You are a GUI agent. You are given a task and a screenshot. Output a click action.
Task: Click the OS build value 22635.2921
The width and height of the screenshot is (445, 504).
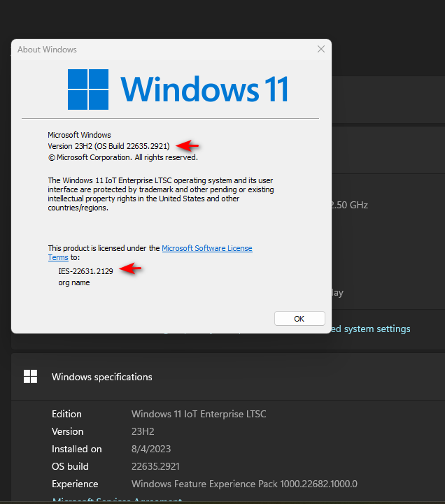[x=155, y=466]
